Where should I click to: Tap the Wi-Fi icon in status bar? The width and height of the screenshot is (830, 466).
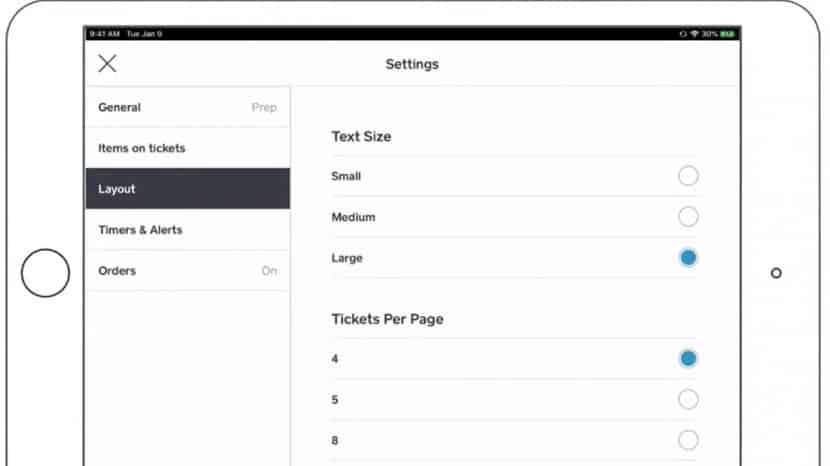coord(694,34)
